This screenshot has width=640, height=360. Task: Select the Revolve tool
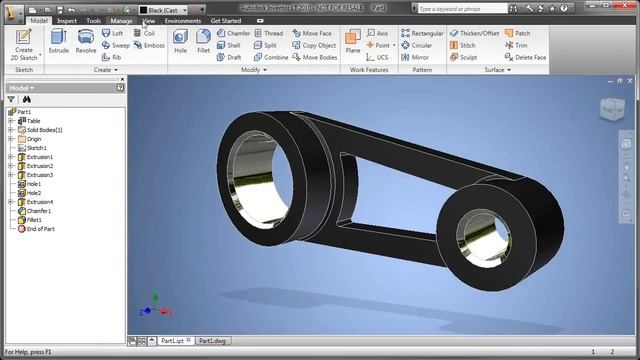(x=86, y=42)
